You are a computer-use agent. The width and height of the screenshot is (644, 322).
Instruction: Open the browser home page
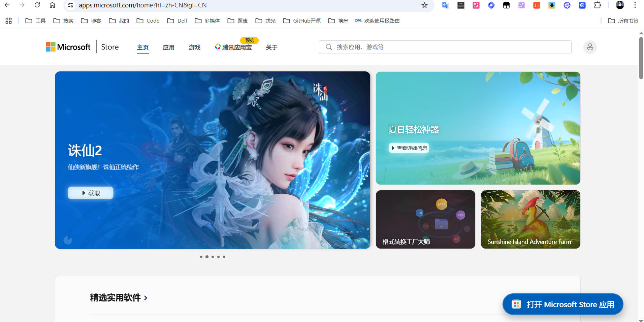tap(53, 5)
